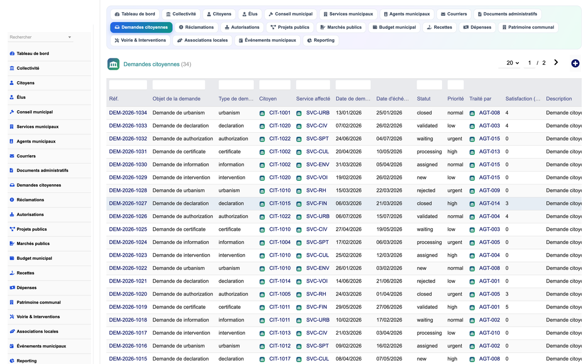Image resolution: width=588 pixels, height=364 pixels.
Task: Click the Marchés publics icon in top tabs
Action: click(x=322, y=27)
